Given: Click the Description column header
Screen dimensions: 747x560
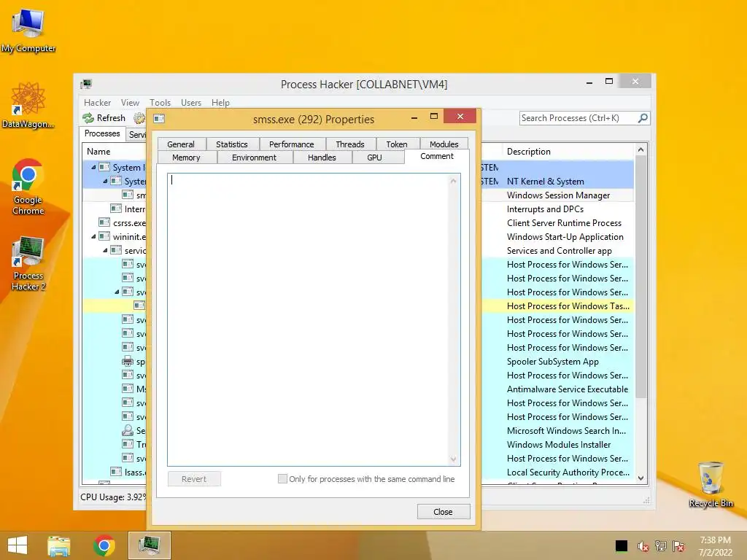Looking at the screenshot, I should (x=567, y=152).
